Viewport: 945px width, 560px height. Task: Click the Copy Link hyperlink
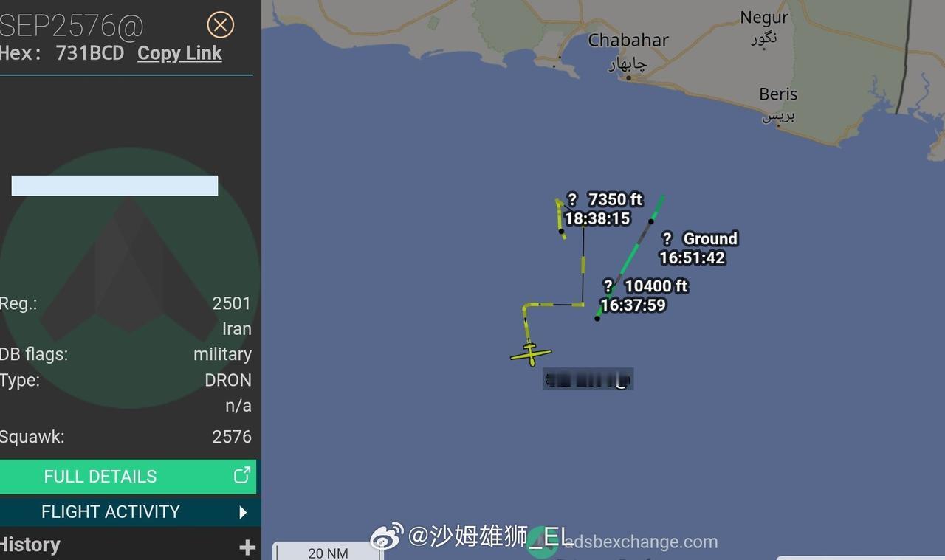coord(179,53)
